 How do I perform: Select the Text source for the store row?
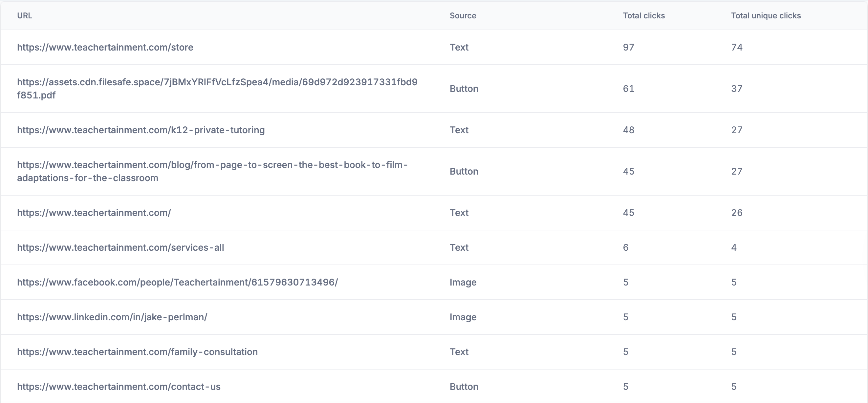pos(459,47)
